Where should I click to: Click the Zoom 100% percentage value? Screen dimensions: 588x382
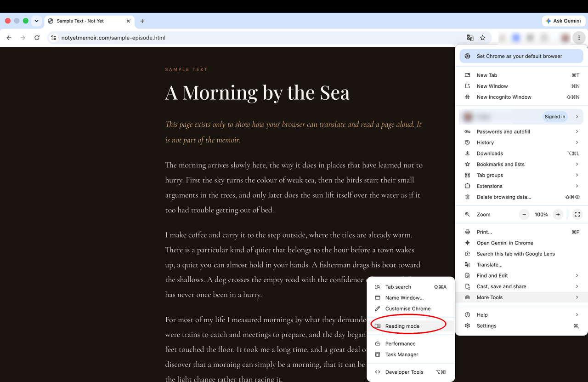click(x=541, y=215)
